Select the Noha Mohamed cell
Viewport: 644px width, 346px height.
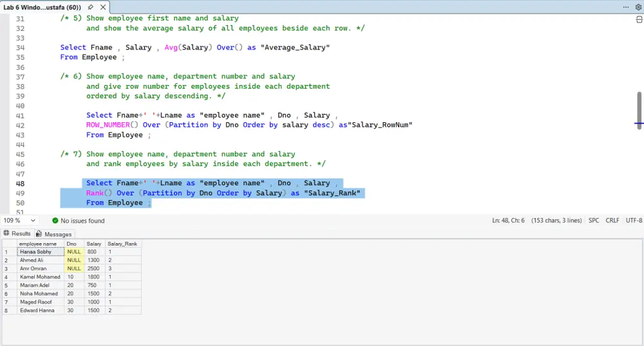[41, 294]
